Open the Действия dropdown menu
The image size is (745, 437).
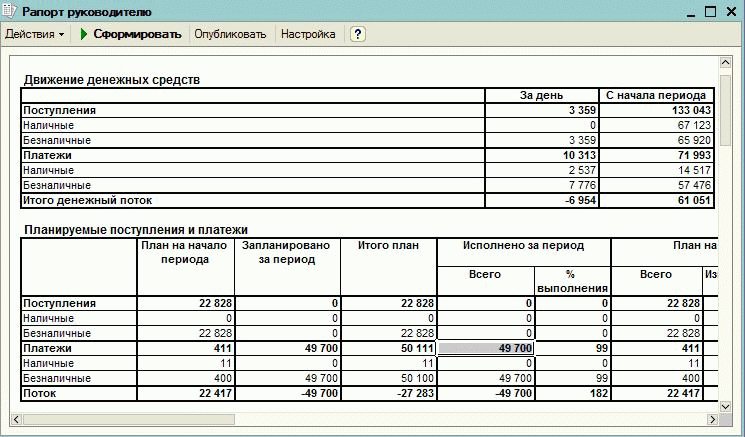[35, 34]
